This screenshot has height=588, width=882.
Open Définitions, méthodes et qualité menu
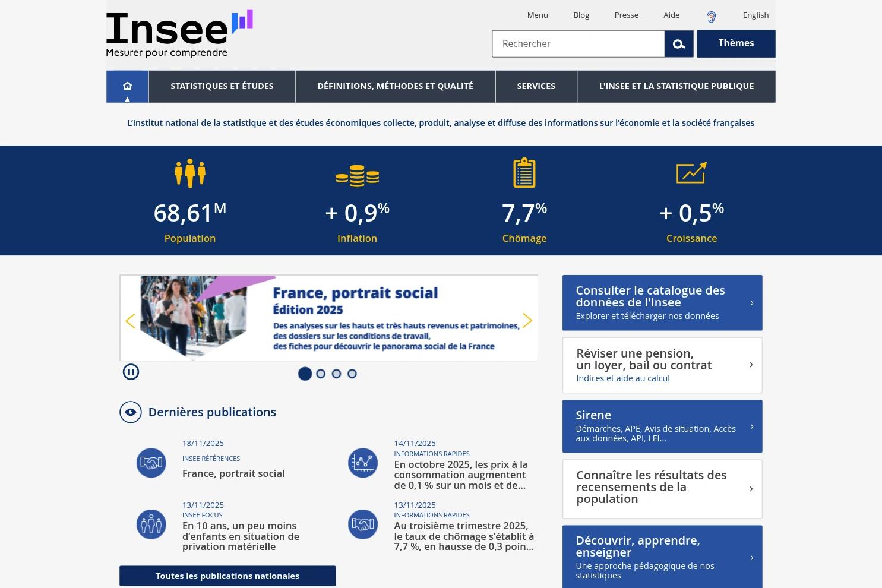396,86
